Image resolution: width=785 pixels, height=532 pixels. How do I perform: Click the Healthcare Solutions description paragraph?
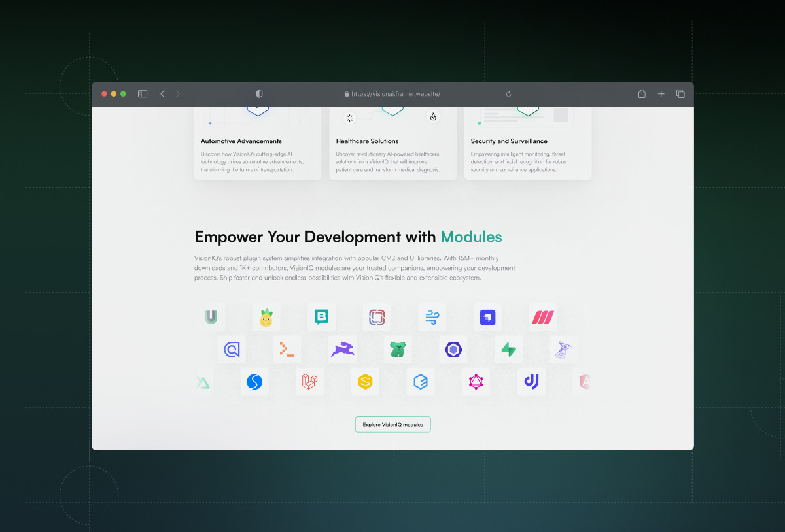387,162
